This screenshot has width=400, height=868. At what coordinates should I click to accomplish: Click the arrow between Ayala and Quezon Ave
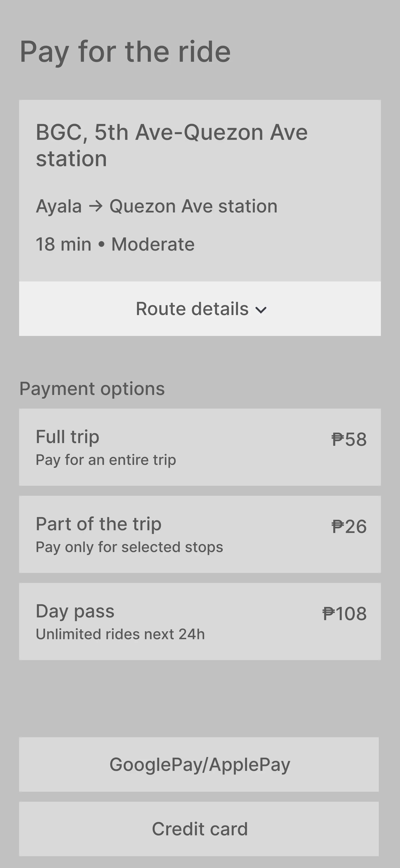(96, 206)
